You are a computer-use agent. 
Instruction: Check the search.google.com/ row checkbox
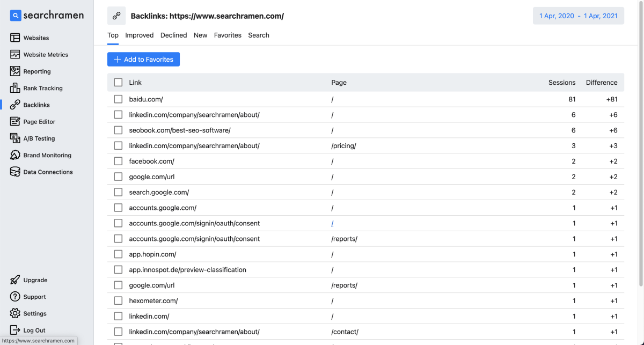tap(118, 192)
